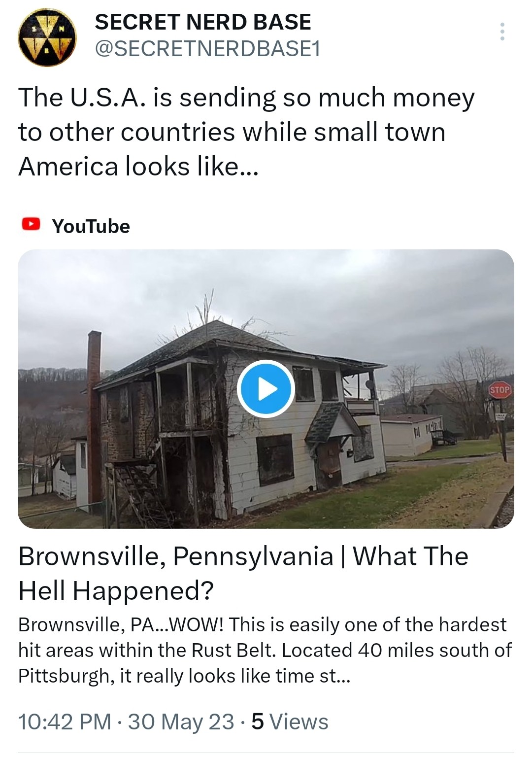Open the @SECRETNERDBASE1 handle link
This screenshot has width=532, height=757.
[207, 48]
